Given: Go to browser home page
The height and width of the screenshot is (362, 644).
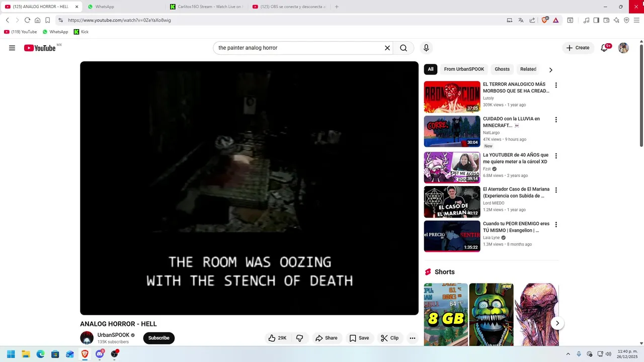Looking at the screenshot, I should click(x=37, y=20).
